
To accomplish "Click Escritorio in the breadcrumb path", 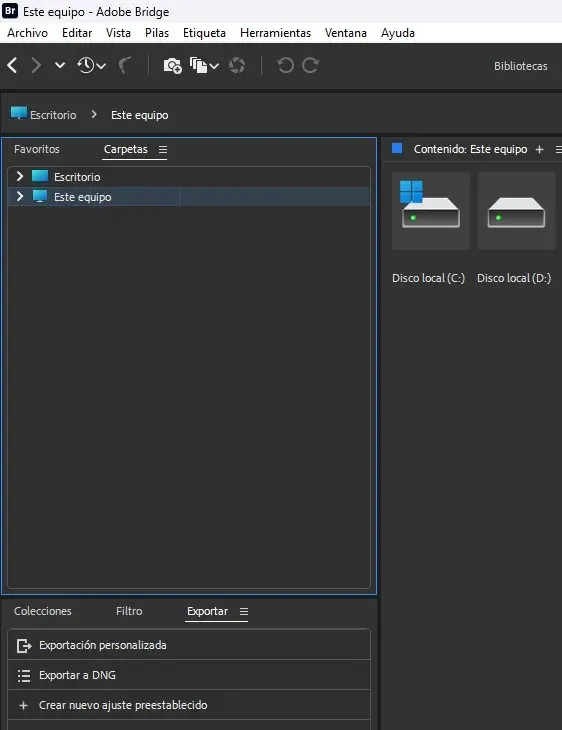I will 53,115.
